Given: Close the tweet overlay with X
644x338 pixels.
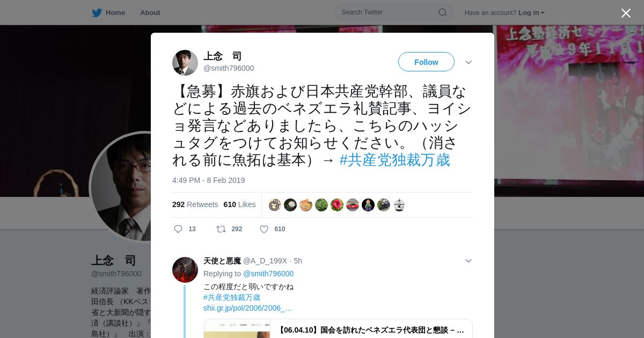Looking at the screenshot, I should click(626, 13).
